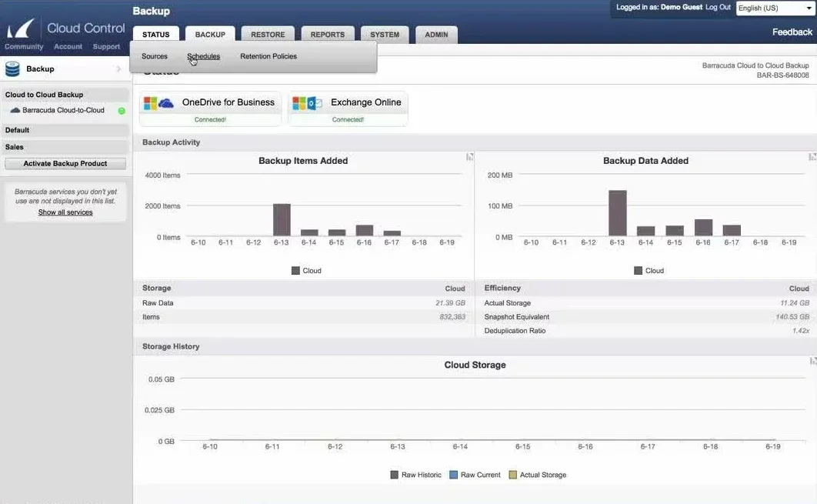
Task: Click the OneDrive for Business Connected! status
Action: [210, 120]
